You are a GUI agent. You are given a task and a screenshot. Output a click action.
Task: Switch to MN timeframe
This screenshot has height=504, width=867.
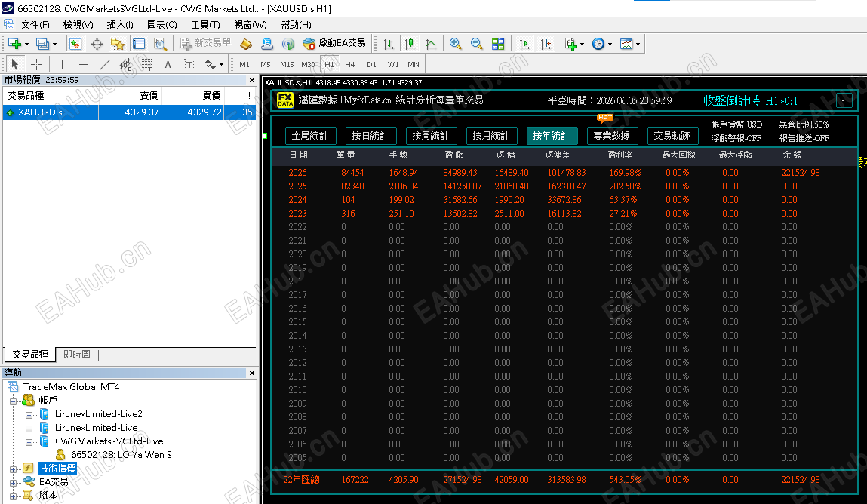[x=414, y=65]
